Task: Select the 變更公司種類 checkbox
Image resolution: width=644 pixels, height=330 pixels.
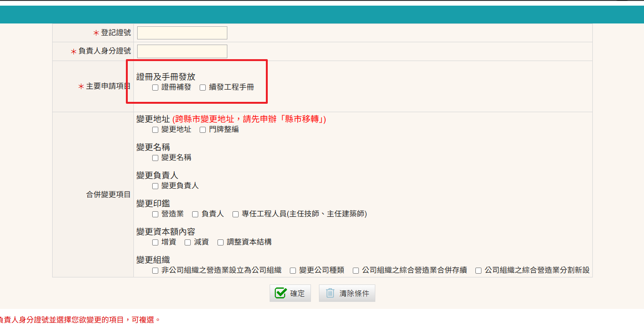Action: coord(293,270)
